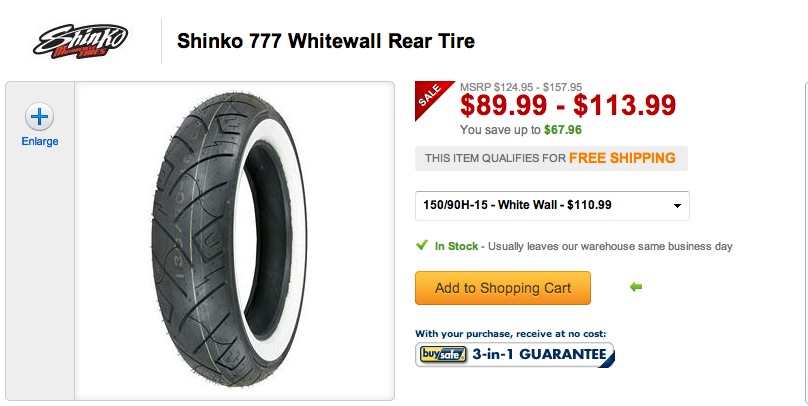The width and height of the screenshot is (808, 406).
Task: Click the FREE SHIPPING qualification banner
Action: (x=551, y=158)
